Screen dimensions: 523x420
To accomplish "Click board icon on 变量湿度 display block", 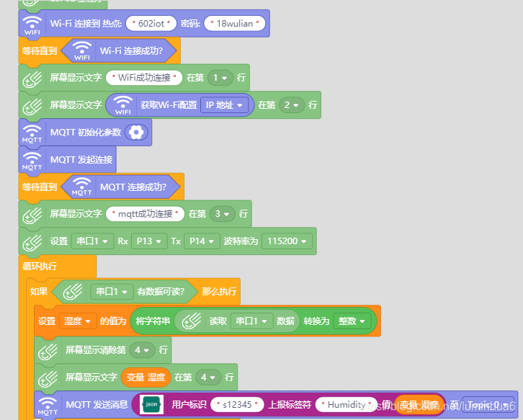I will [48, 378].
